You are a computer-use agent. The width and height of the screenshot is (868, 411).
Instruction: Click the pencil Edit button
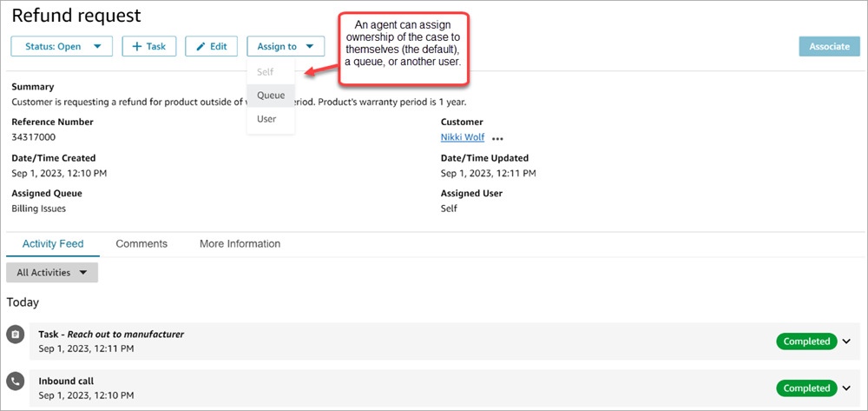point(212,46)
